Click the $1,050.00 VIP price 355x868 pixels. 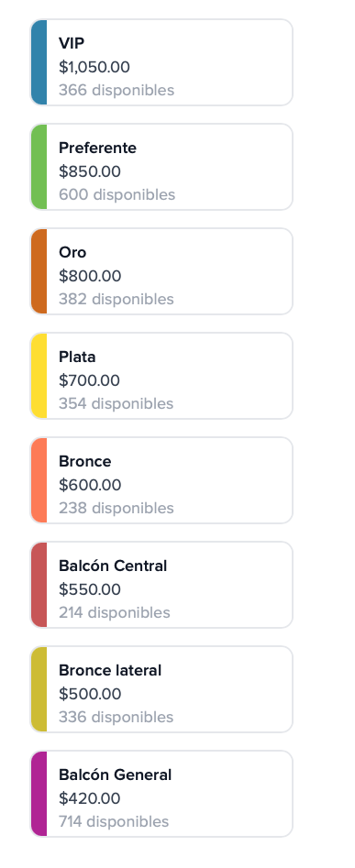pyautogui.click(x=94, y=67)
